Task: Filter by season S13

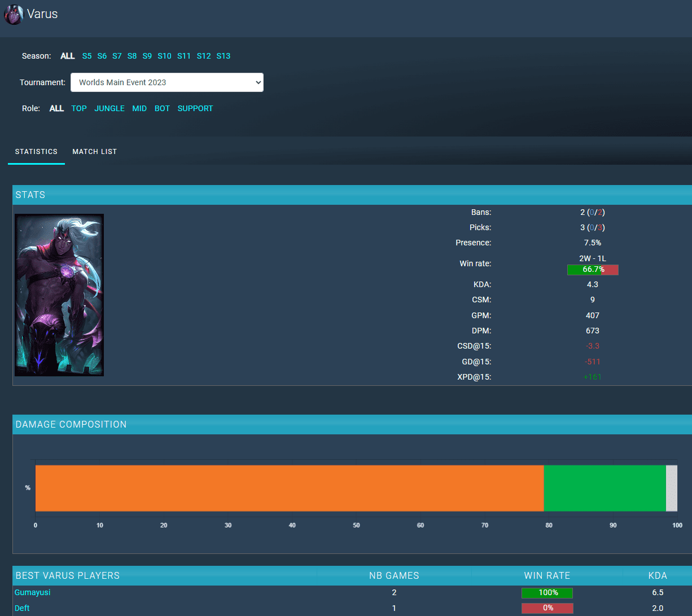Action: click(x=224, y=56)
